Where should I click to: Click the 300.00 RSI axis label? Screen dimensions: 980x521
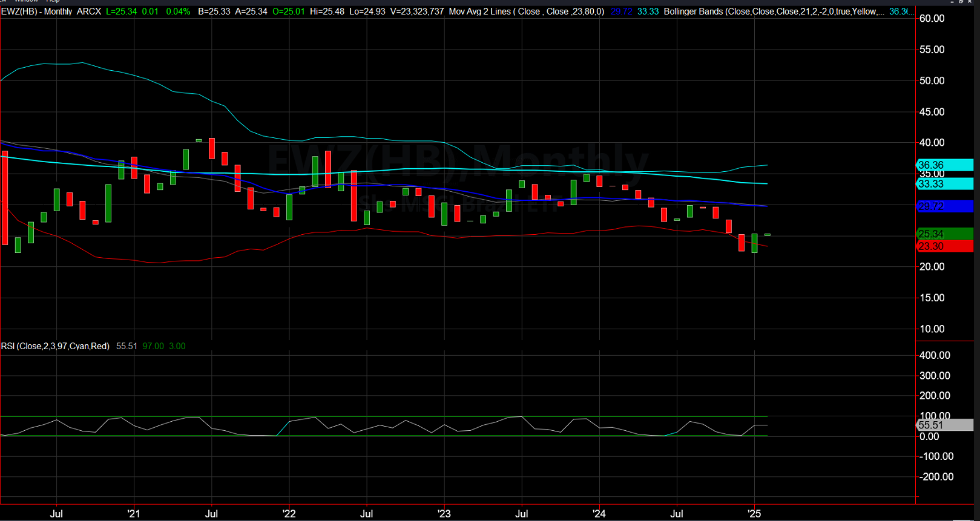pos(935,375)
